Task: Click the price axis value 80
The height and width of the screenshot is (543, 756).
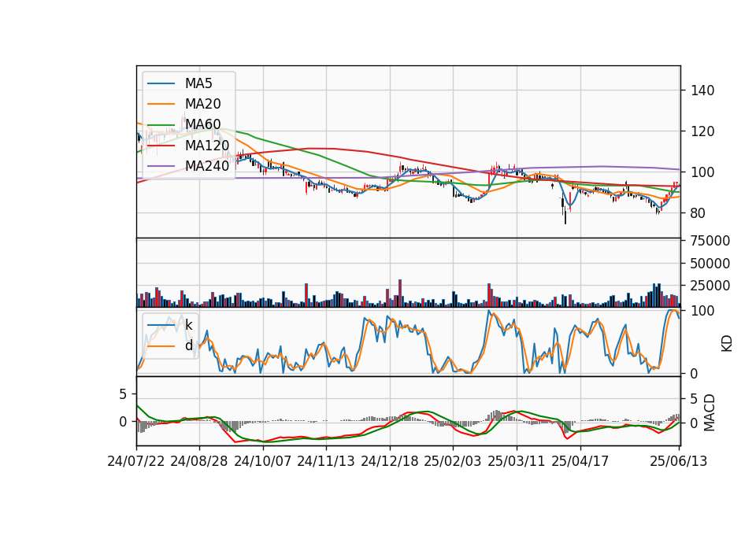Action: pyautogui.click(x=698, y=213)
